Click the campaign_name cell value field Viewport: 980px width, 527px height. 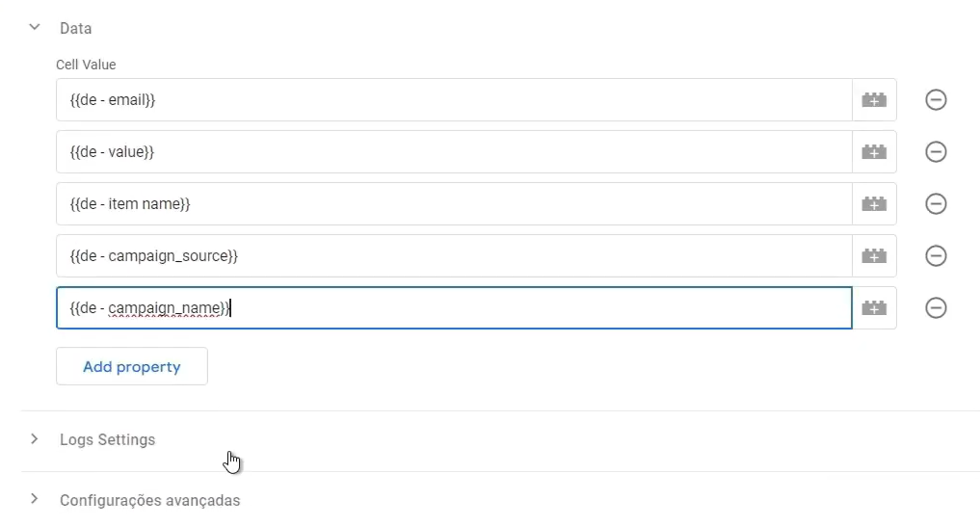(453, 308)
